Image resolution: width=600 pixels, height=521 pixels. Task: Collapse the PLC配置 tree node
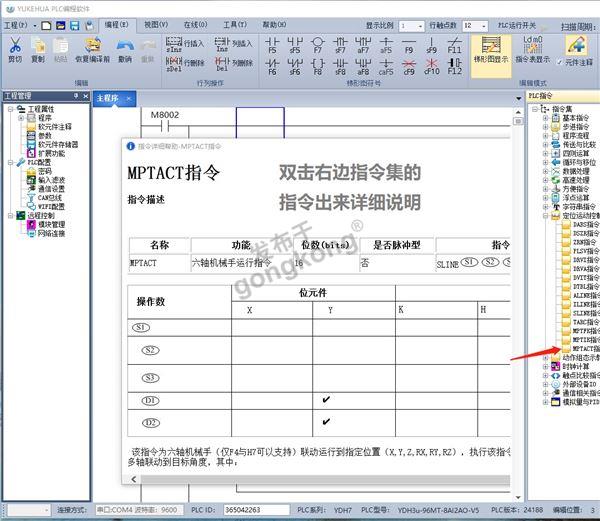coord(8,161)
